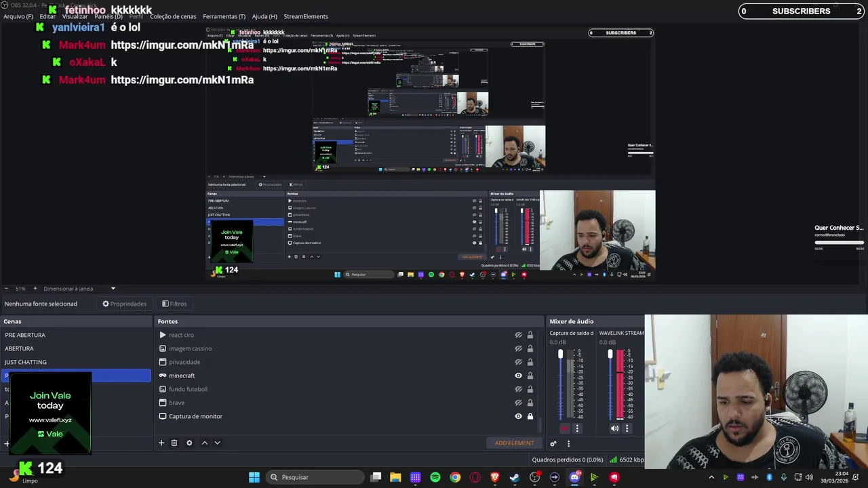Click the lock icon on fundo futeboll row
868x488 pixels.
tap(530, 389)
